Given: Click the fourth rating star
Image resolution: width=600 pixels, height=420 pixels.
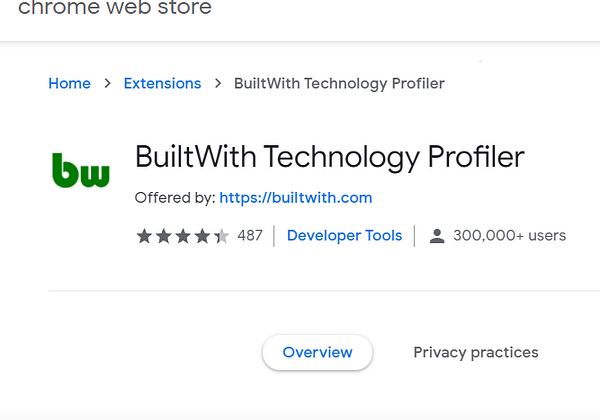Looking at the screenshot, I should point(202,236).
